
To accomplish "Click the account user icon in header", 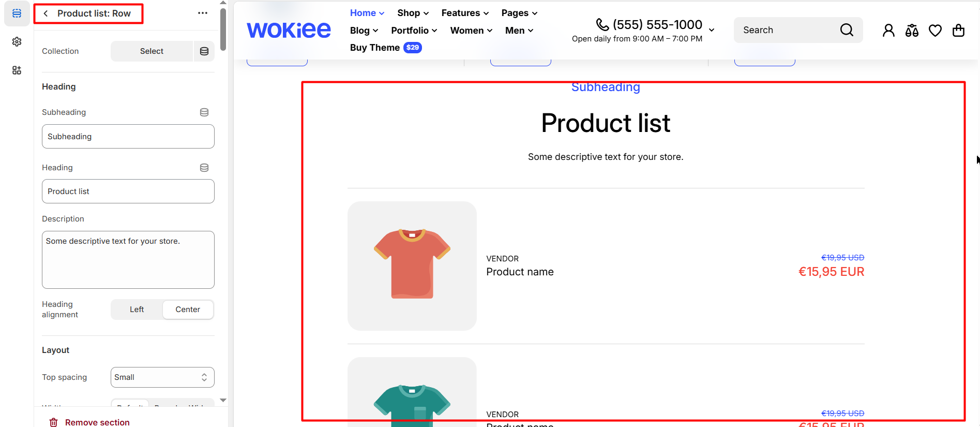I will (888, 31).
